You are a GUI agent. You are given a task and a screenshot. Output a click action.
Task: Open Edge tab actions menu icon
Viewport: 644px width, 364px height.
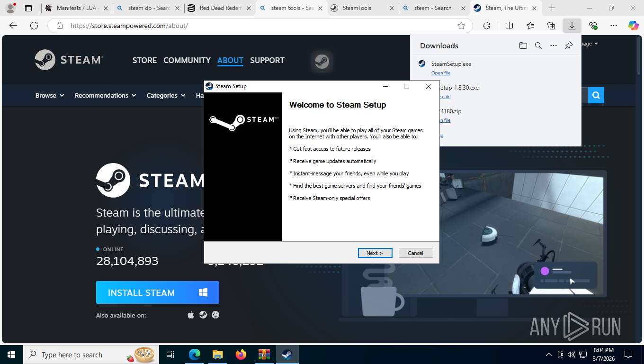[x=28, y=8]
